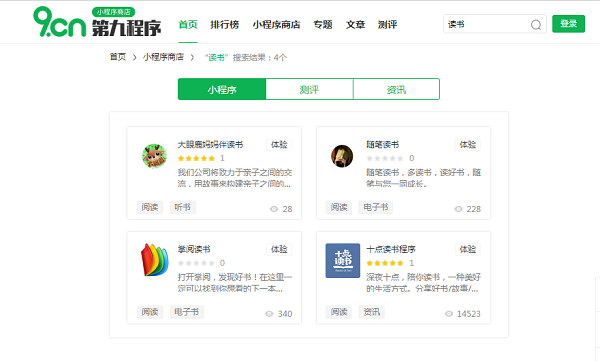Screen dimensions: 600x361
Task: Focus the search box containing 读书
Action: click(x=494, y=24)
